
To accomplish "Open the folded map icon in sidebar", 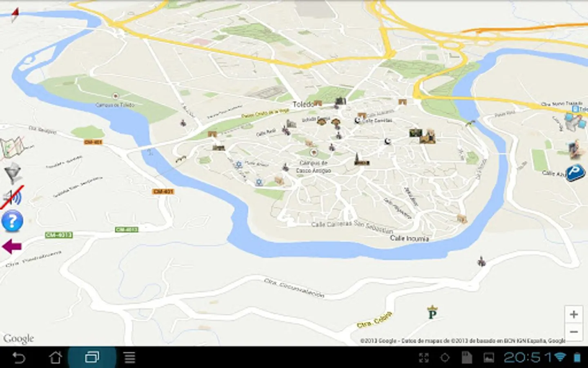I will coord(12,148).
